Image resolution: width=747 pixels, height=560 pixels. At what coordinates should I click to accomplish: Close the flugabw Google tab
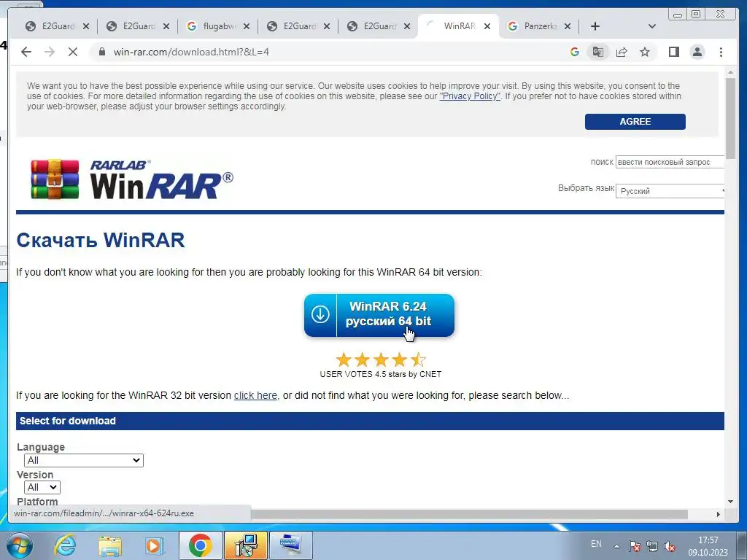tap(247, 27)
